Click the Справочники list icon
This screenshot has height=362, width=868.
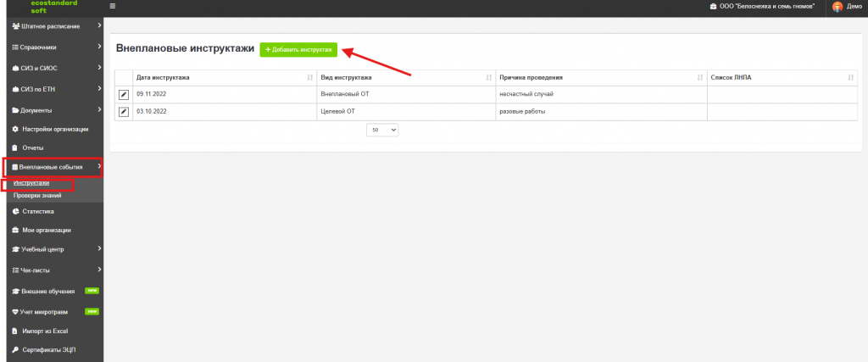[15, 47]
